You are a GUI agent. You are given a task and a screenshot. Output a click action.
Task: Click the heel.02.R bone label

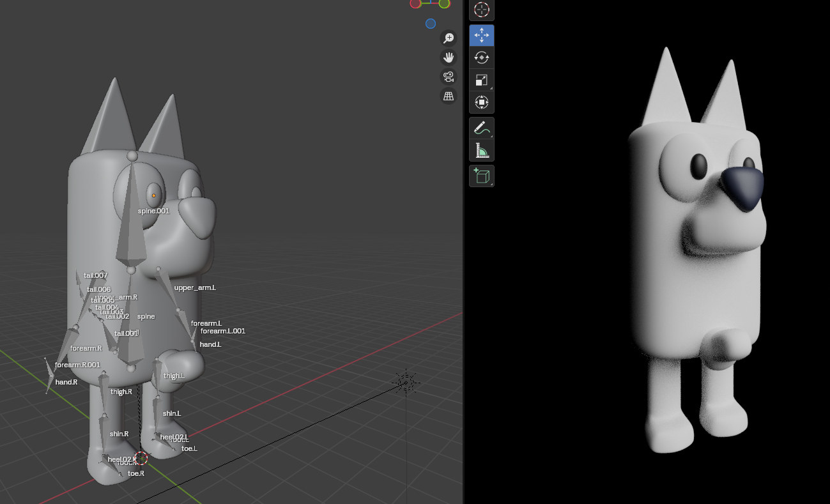(122, 459)
